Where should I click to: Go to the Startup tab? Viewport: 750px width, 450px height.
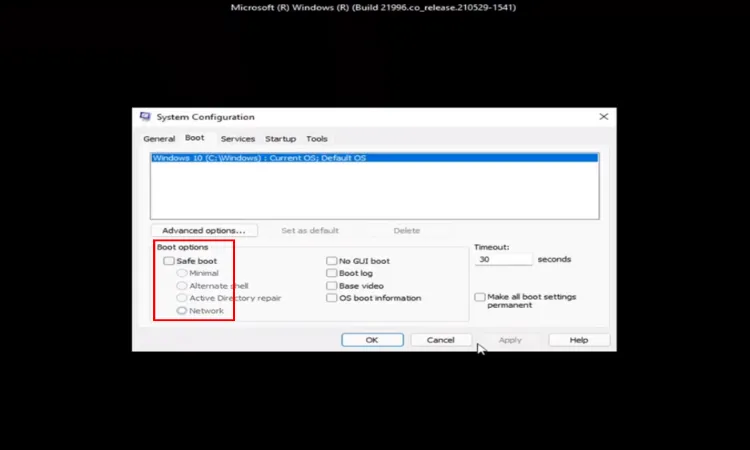pos(280,139)
